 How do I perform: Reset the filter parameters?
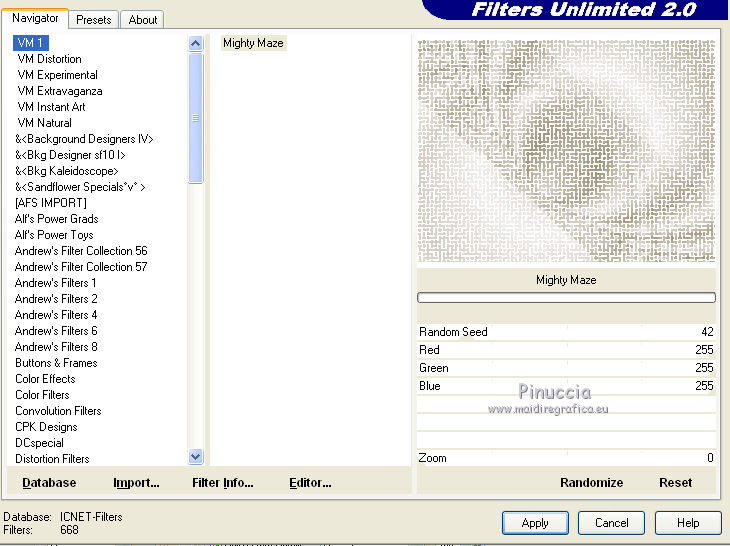tap(676, 483)
